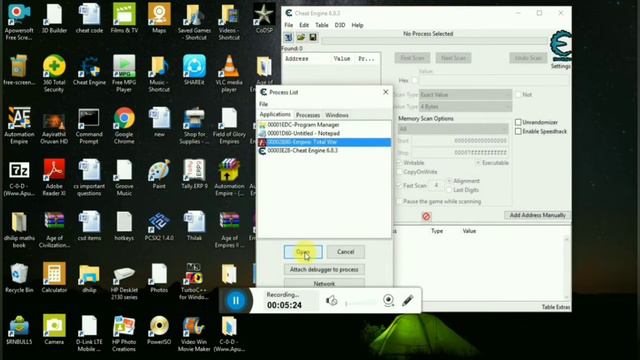This screenshot has width=640, height=360.
Task: Toggle the Fast Scan checkbox
Action: click(399, 185)
